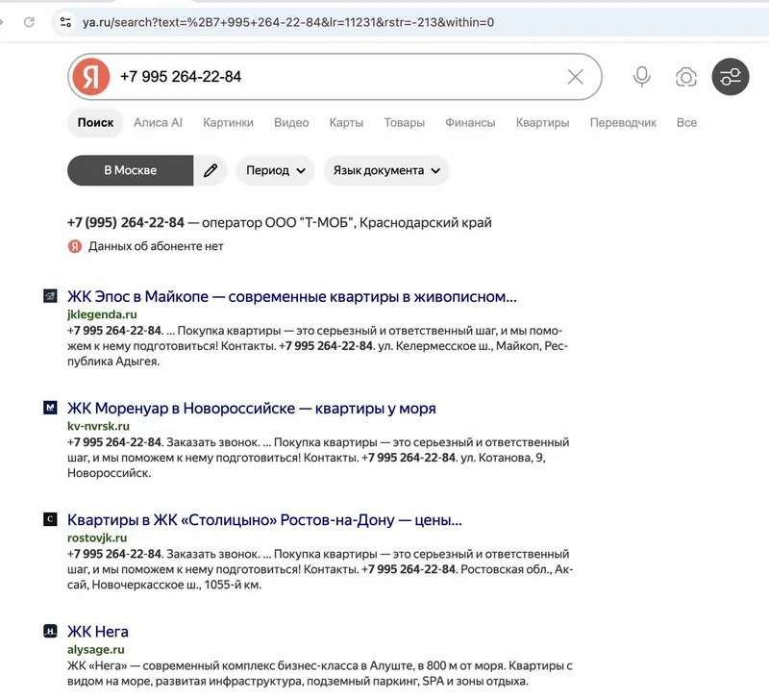769x700 pixels.
Task: Click favicon next to ЖК Нега result
Action: tap(50, 631)
